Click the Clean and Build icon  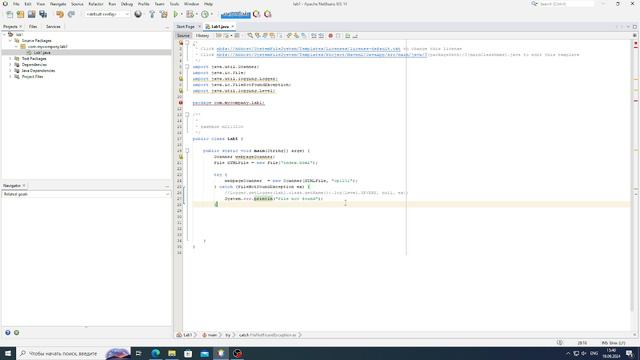click(164, 14)
